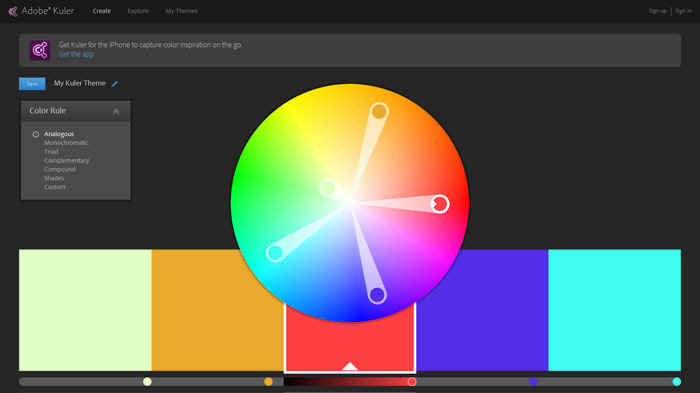Open the Explore tab

(x=138, y=11)
